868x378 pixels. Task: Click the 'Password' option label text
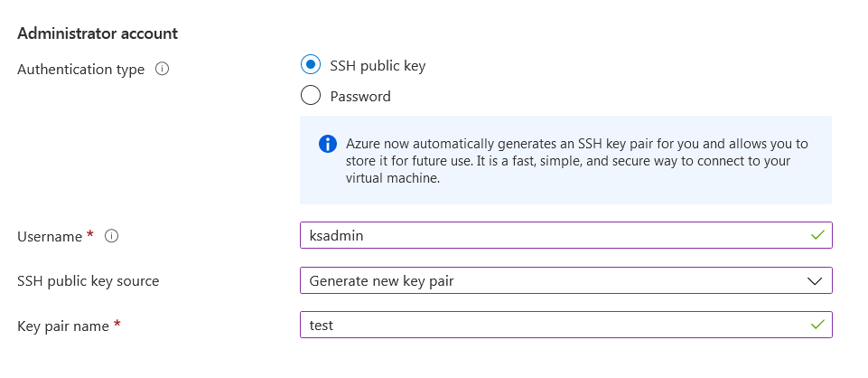360,96
